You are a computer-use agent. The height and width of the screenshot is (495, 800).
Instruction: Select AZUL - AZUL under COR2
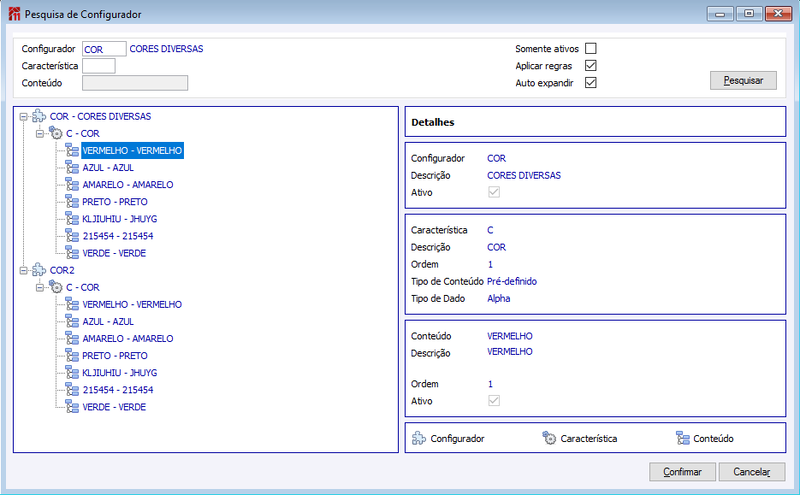[108, 322]
